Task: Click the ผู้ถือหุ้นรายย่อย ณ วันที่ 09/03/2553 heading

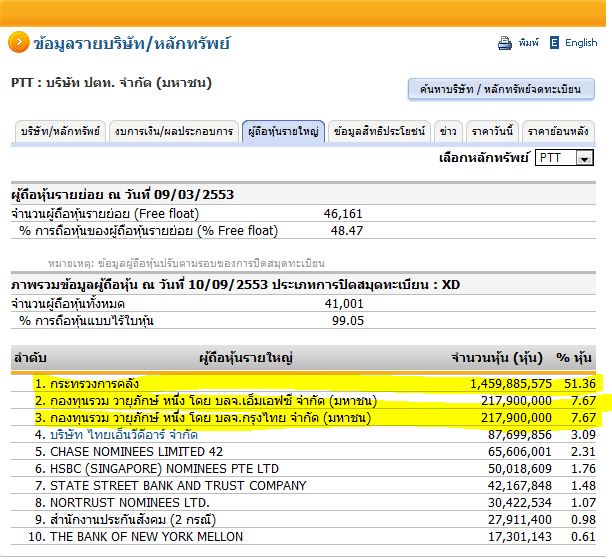Action: (123, 194)
